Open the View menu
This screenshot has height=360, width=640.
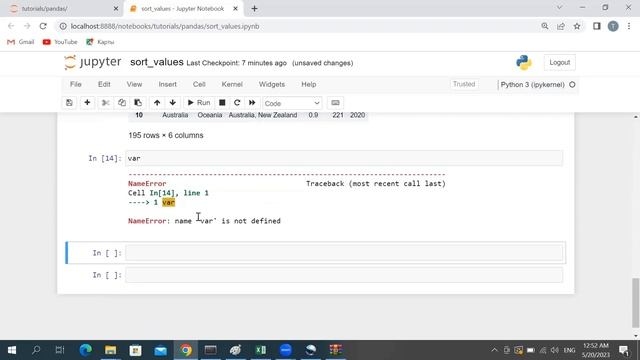click(x=134, y=84)
